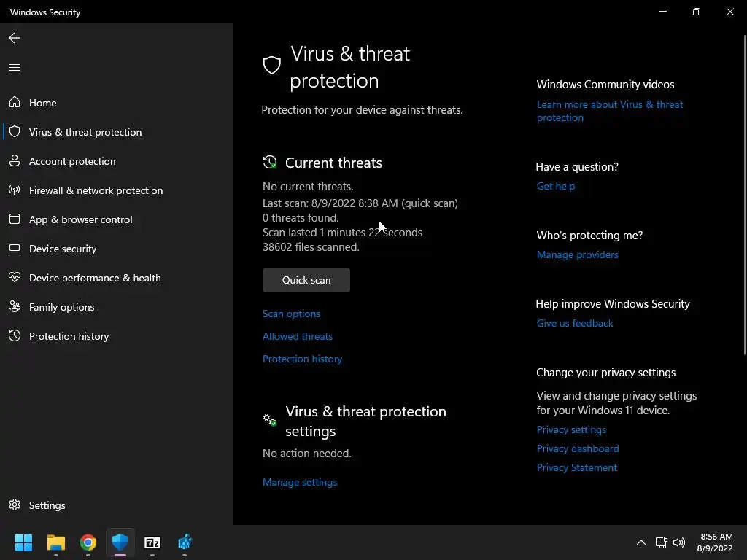The image size is (747, 560).
Task: Click Manage settings link
Action: coord(300,482)
